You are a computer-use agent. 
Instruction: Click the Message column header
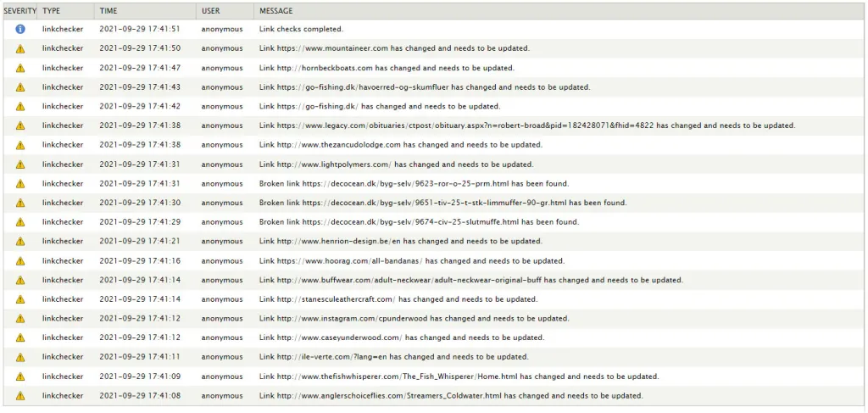point(276,11)
